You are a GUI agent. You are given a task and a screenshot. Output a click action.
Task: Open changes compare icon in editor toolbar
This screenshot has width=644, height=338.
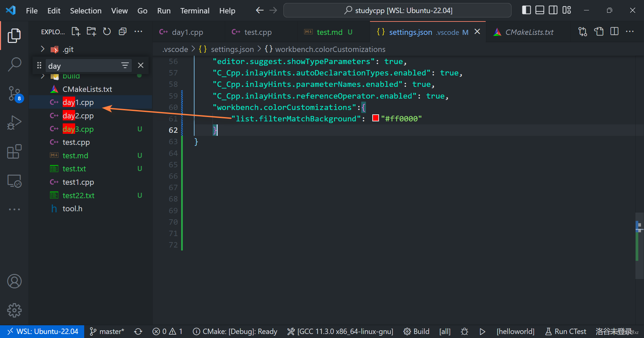583,32
